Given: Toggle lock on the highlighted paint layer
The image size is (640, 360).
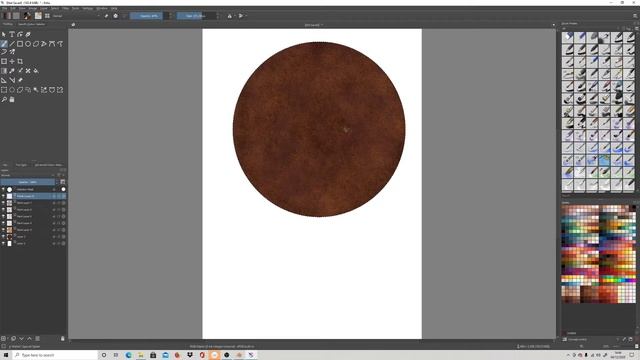Looking at the screenshot, I should click(x=54, y=196).
